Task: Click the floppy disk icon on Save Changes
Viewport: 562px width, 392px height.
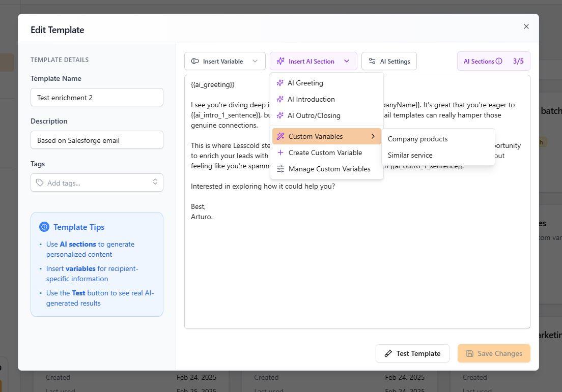Action: (469, 353)
